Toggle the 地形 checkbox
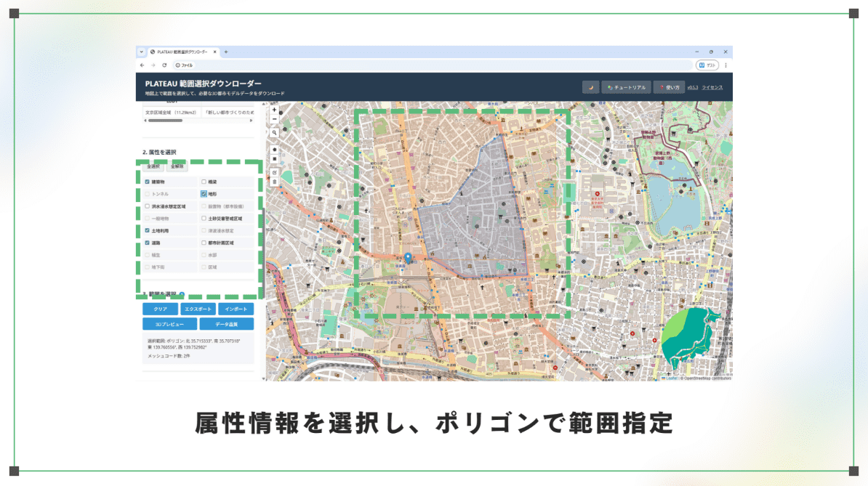 click(x=204, y=194)
